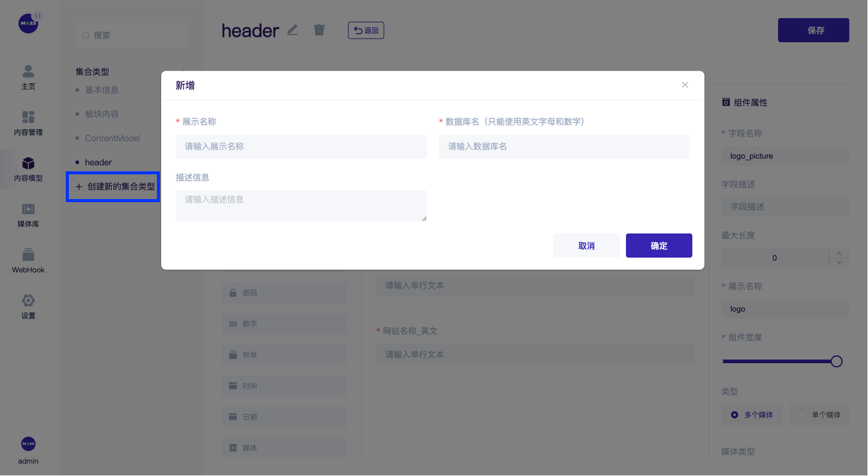Open settings gear in sidebar
This screenshot has height=476, width=868.
(x=28, y=300)
